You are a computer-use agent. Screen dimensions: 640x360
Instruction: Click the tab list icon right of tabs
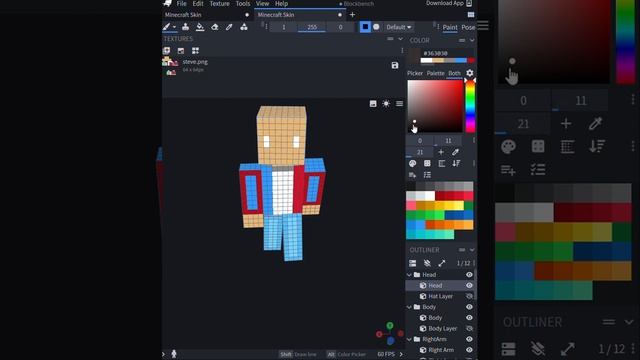tap(471, 15)
